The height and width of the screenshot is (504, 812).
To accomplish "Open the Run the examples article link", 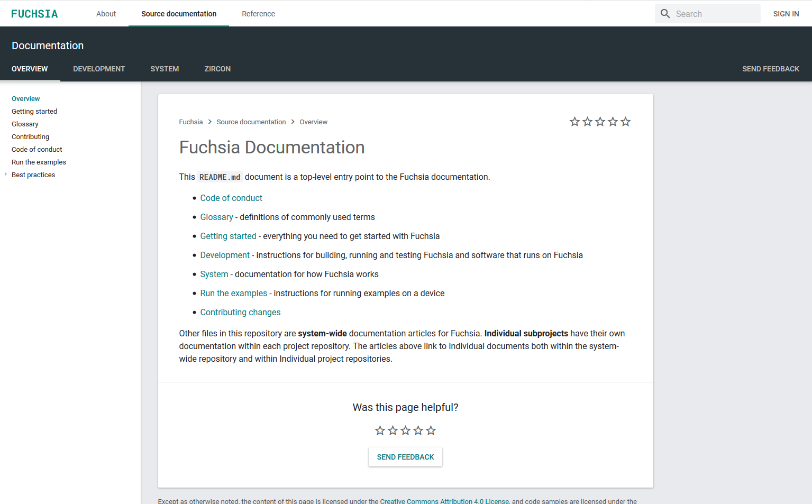I will click(233, 293).
